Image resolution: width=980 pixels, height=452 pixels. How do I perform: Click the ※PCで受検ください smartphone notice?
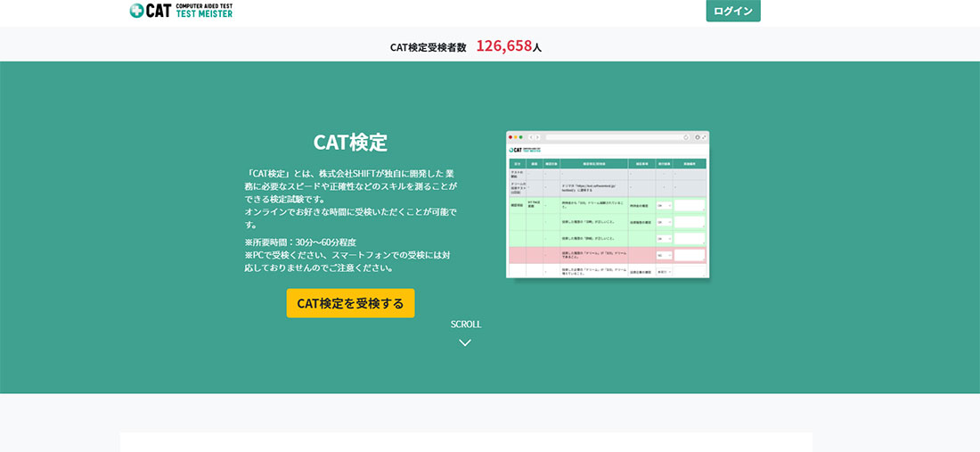click(348, 262)
